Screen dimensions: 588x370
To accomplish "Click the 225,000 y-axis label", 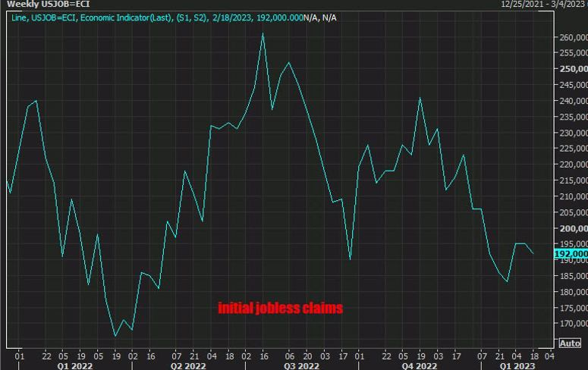I will click(573, 148).
